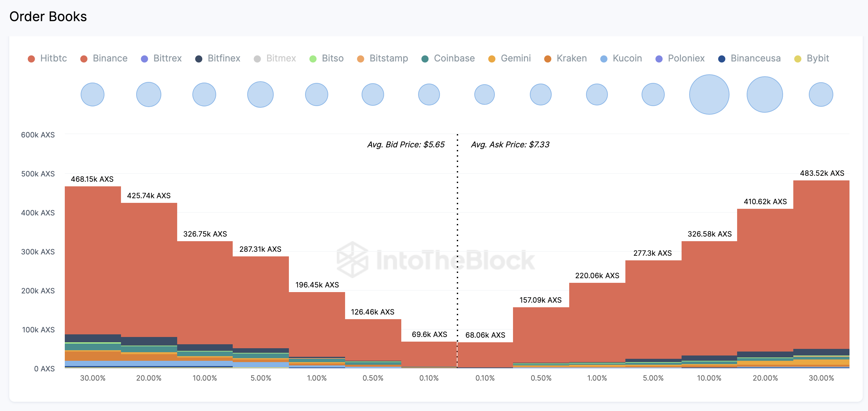This screenshot has height=411, width=868.
Task: Click the Bitfinex dark legend dot
Action: click(x=199, y=59)
